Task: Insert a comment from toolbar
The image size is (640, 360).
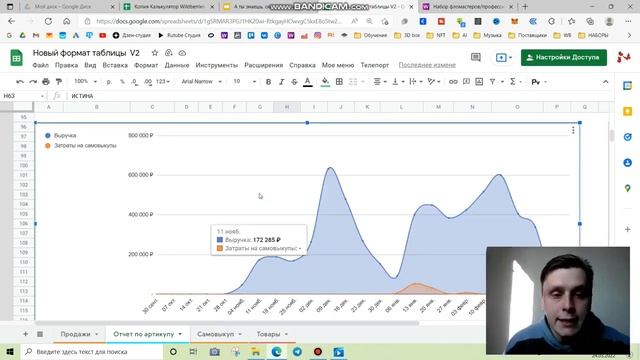Action: 466,82
